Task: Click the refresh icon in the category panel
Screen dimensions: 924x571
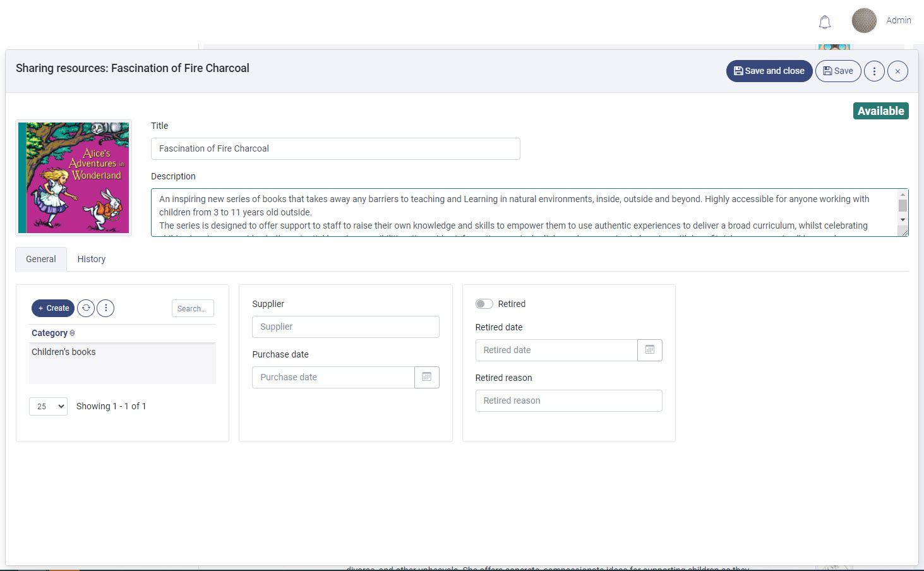Action: [x=86, y=308]
